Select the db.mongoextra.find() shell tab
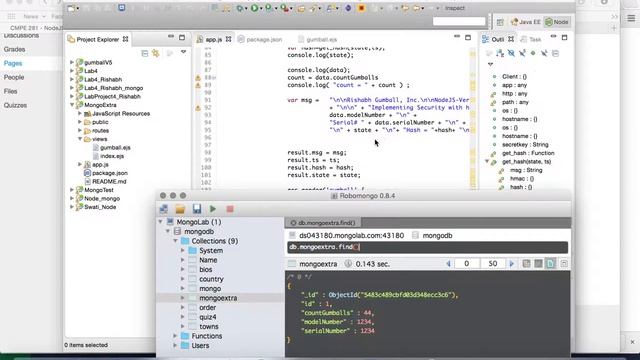This screenshot has width=640, height=360. tap(322, 223)
